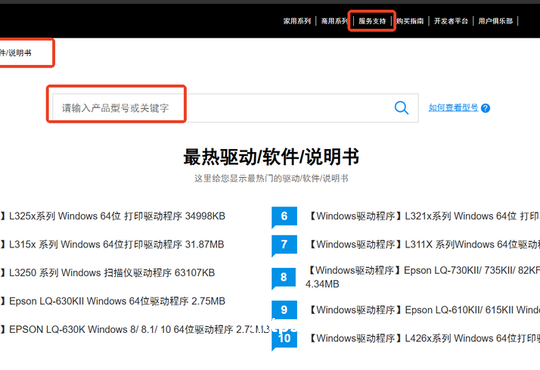Click the blue rank 6 badge
The image size is (540, 370).
pyautogui.click(x=284, y=216)
